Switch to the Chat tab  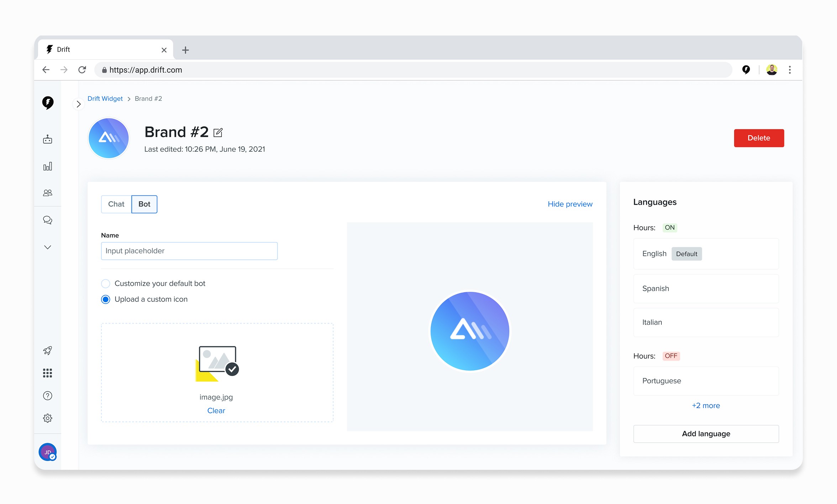[x=116, y=204]
